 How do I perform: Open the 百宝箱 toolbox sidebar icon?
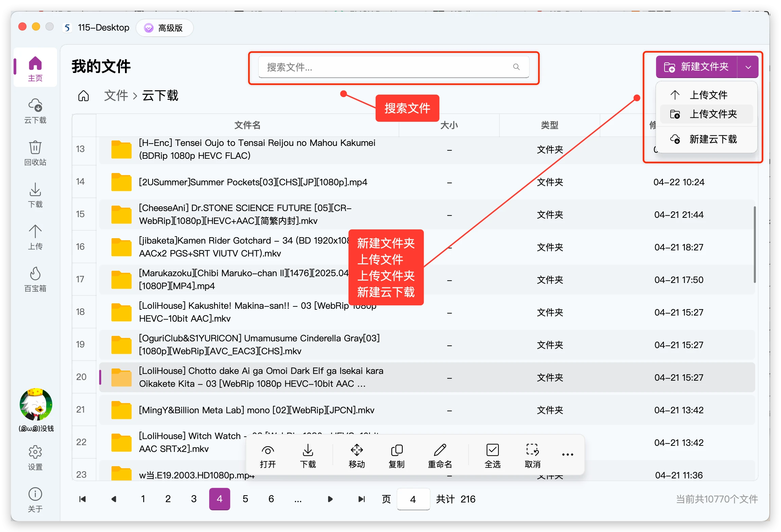35,279
